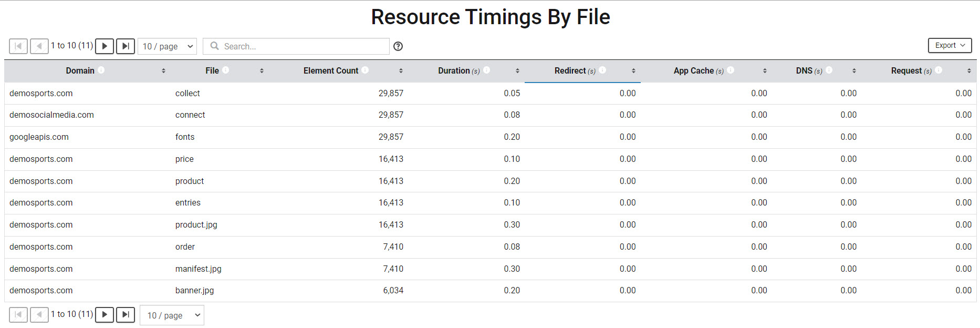Image resolution: width=980 pixels, height=328 pixels.
Task: Jump to last page using top pagination
Action: point(126,46)
